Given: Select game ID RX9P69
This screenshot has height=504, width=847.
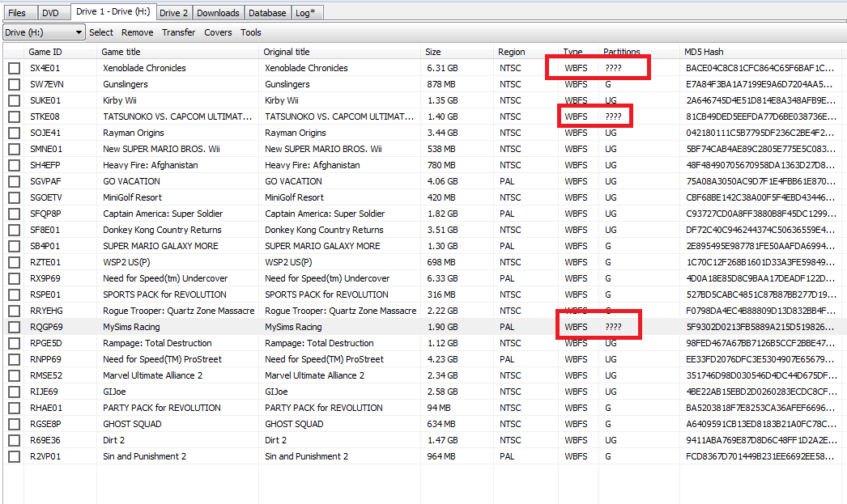Looking at the screenshot, I should (x=45, y=278).
